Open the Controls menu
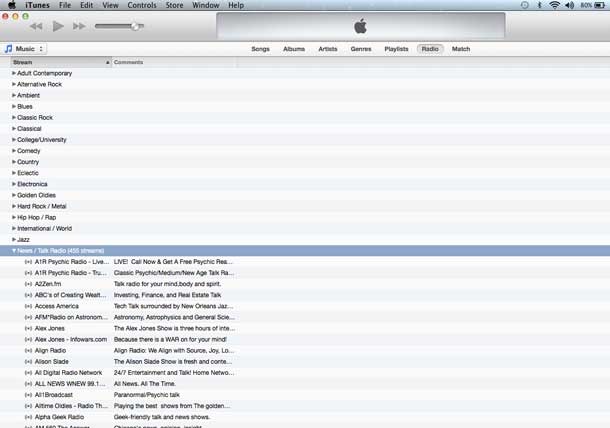The image size is (610, 428). pyautogui.click(x=141, y=5)
